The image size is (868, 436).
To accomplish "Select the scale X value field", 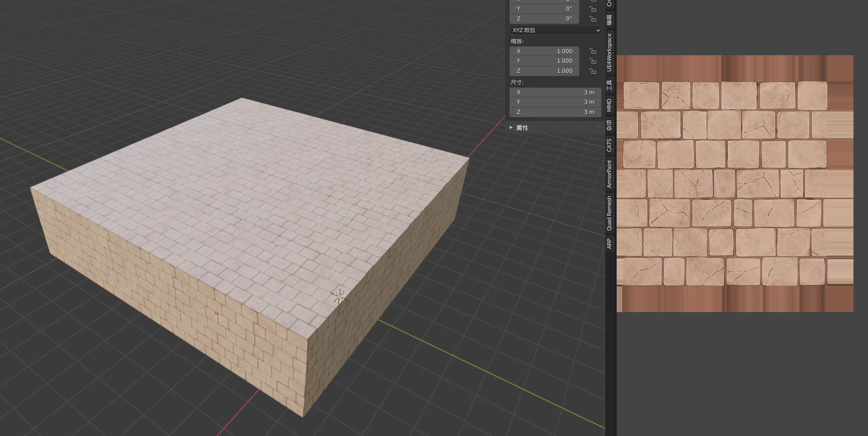I will pyautogui.click(x=544, y=51).
